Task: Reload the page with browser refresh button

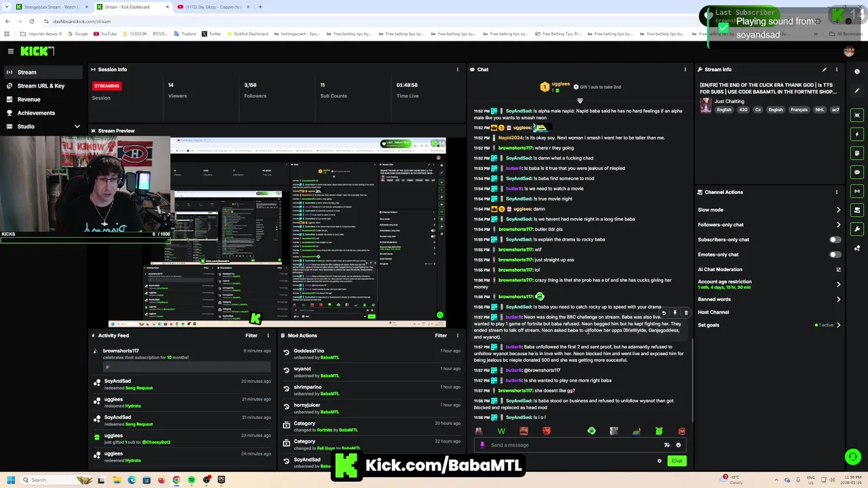Action: point(31,21)
